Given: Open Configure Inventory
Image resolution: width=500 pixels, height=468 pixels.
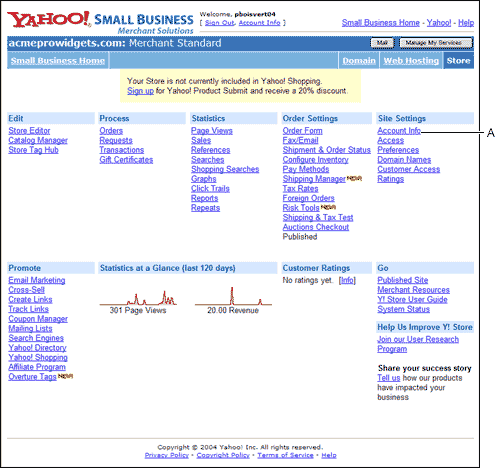Looking at the screenshot, I should coord(315,160).
